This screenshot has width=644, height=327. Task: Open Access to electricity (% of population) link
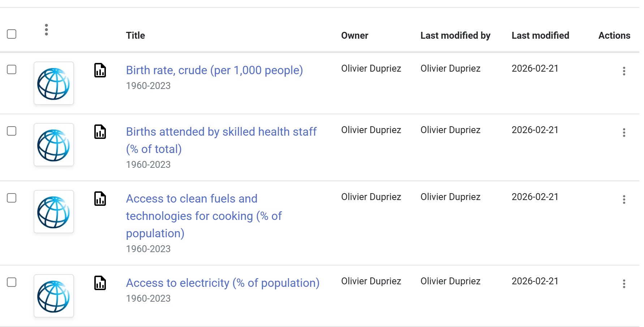223,283
